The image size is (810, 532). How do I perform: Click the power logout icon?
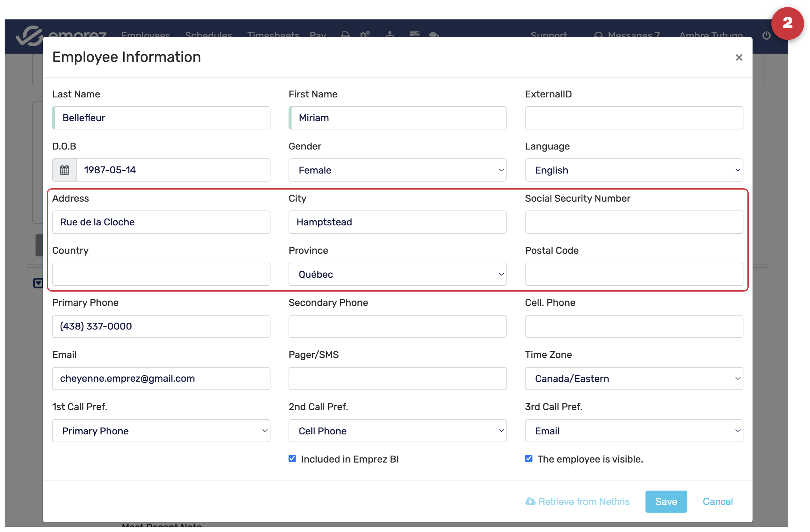[x=766, y=35]
